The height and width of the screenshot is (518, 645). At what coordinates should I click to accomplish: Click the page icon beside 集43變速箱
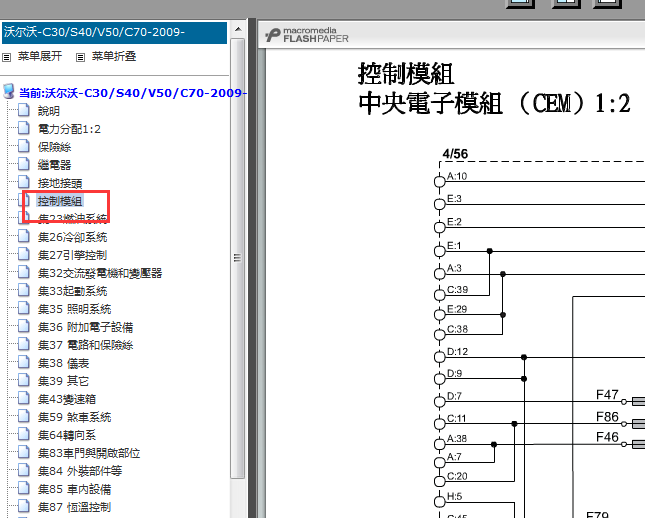pyautogui.click(x=23, y=398)
